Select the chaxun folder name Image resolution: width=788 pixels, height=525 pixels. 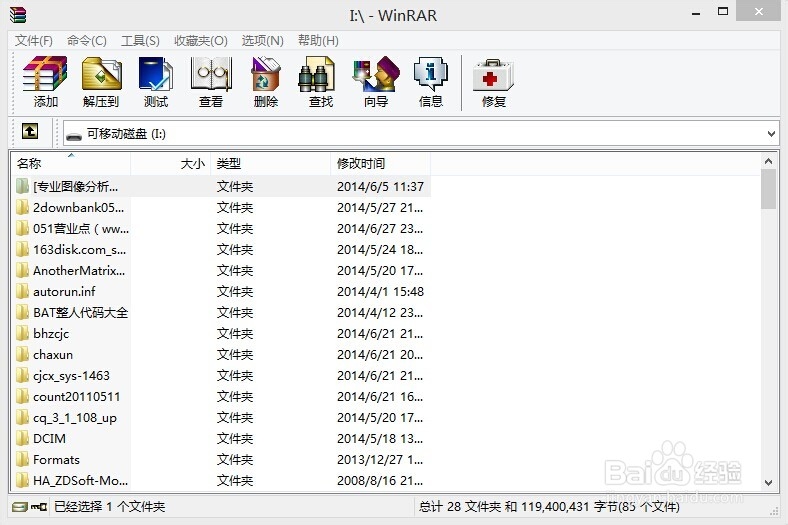coord(53,355)
